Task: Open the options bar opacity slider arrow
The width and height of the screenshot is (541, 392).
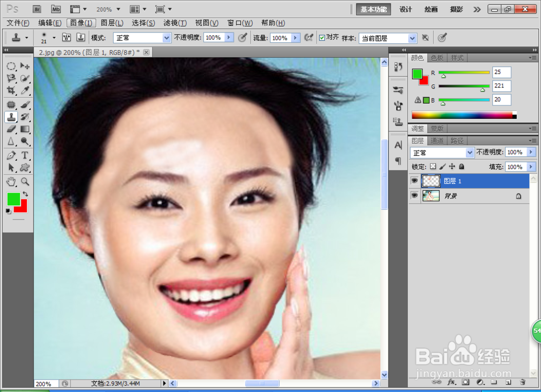Action: click(229, 37)
